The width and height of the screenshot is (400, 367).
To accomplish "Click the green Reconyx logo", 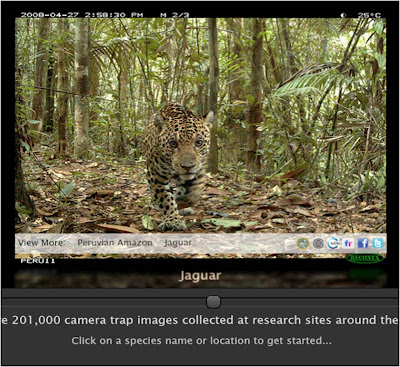I will point(365,258).
